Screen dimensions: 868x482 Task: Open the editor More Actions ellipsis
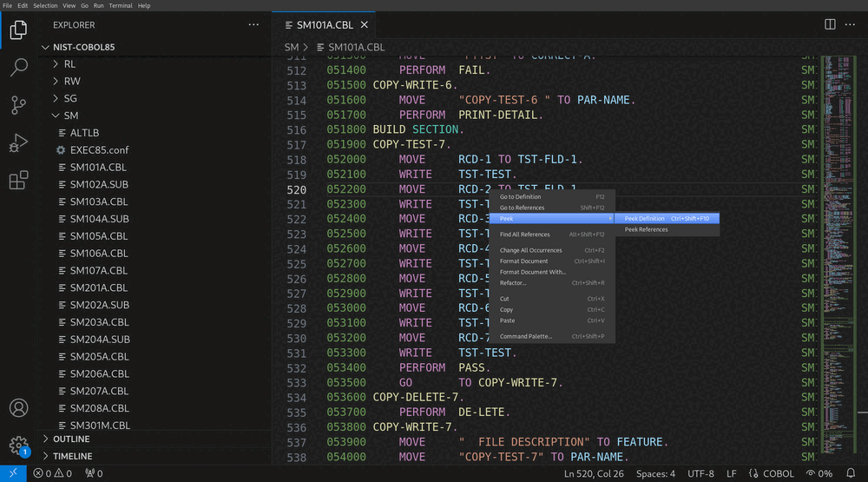pos(851,25)
